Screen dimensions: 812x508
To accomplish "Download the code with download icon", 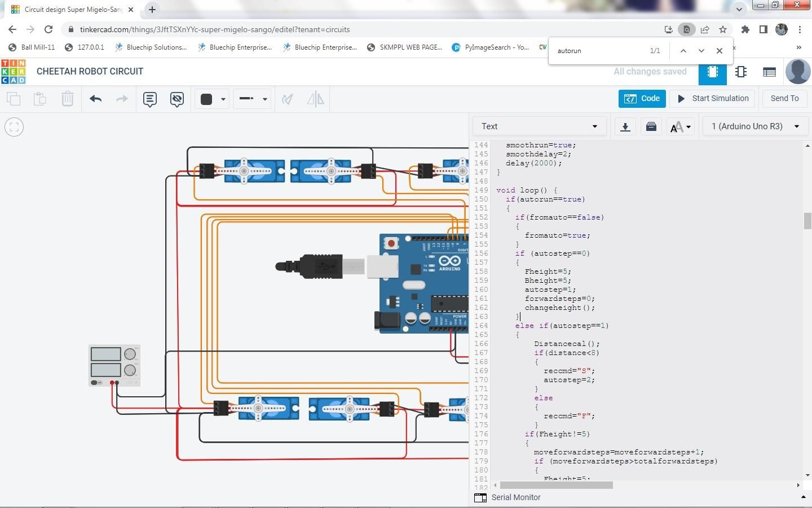I will (625, 126).
